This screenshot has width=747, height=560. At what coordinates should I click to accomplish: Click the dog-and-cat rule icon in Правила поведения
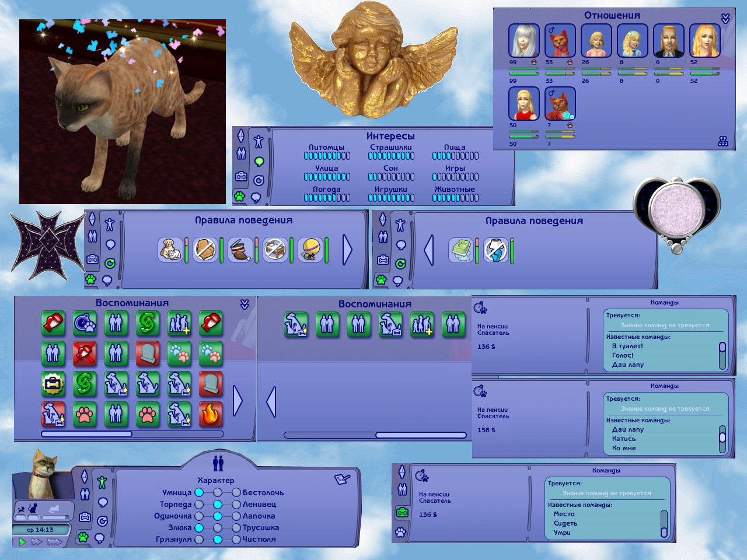coord(170,250)
